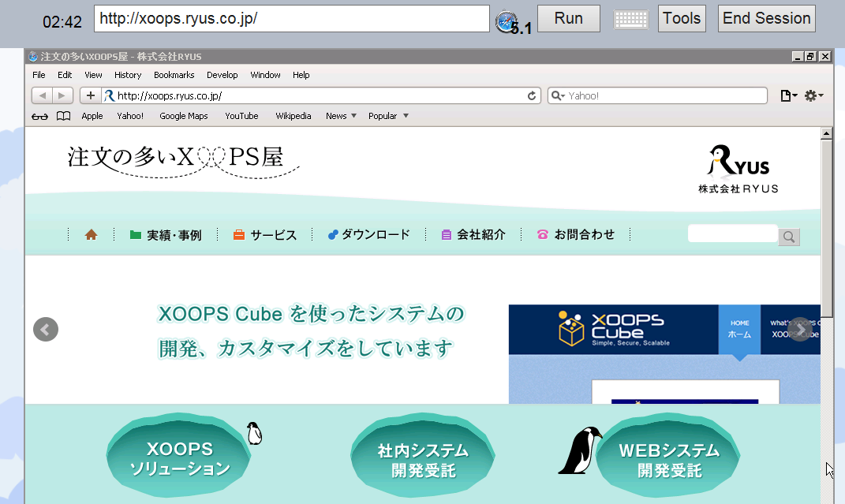
Task: Open the Window menu
Action: click(x=265, y=76)
